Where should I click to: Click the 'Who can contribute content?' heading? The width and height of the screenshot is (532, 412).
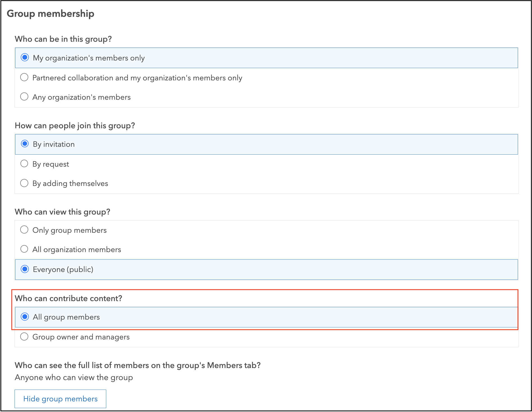pyautogui.click(x=68, y=298)
